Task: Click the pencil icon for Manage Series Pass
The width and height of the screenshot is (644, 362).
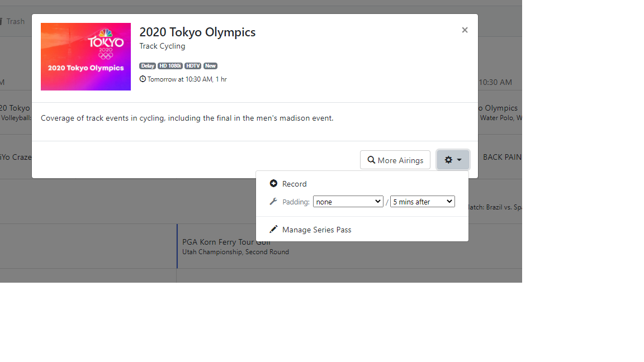Action: (273, 229)
